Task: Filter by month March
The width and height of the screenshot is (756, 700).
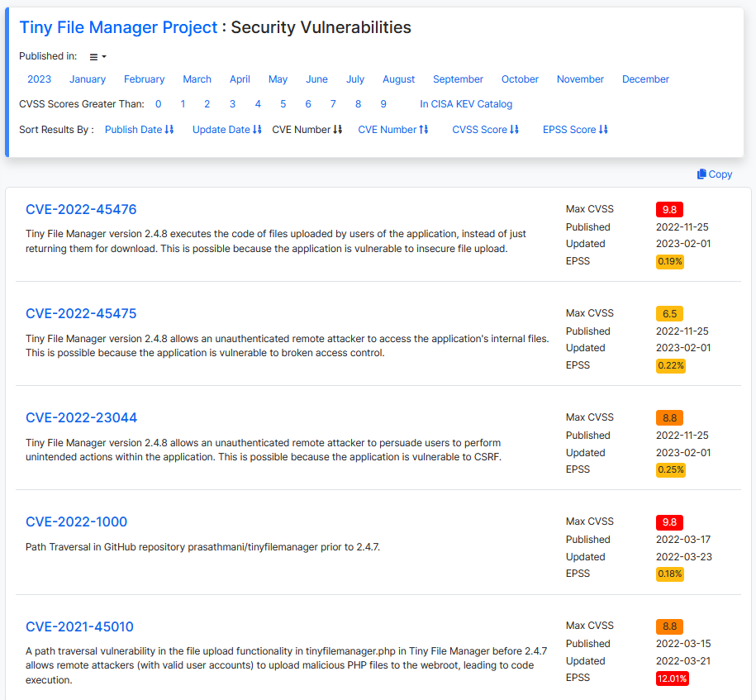Action: tap(197, 79)
